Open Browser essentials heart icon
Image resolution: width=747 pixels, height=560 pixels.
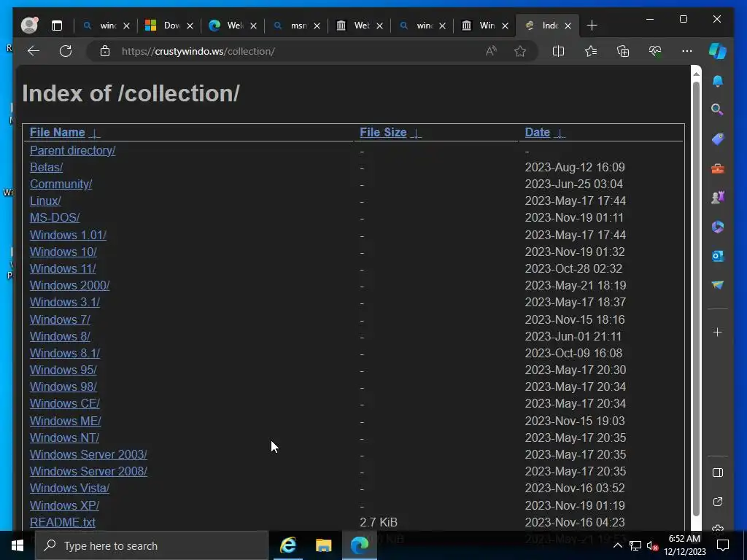point(655,51)
